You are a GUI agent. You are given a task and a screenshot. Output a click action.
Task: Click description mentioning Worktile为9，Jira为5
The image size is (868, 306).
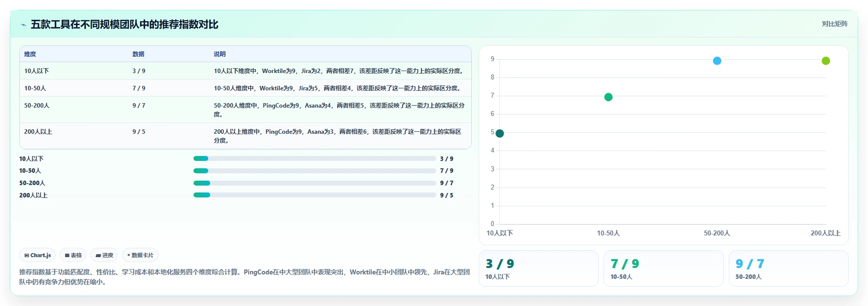[338, 88]
